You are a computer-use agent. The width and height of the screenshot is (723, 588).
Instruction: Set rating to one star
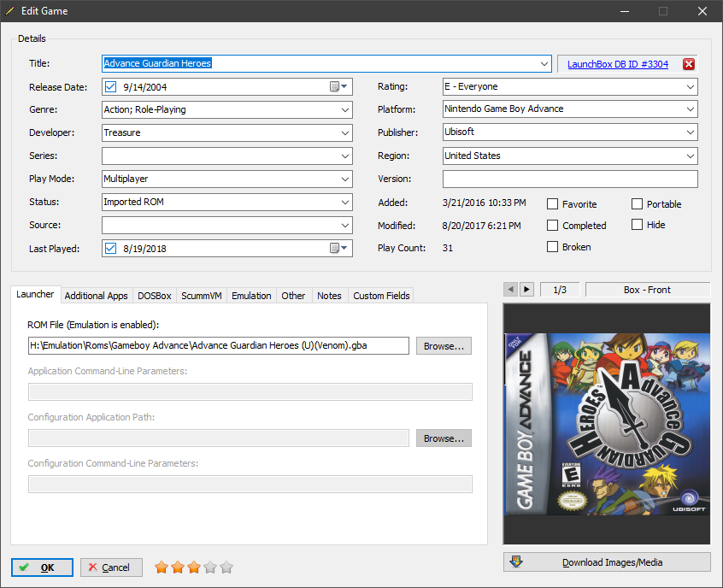pyautogui.click(x=162, y=567)
